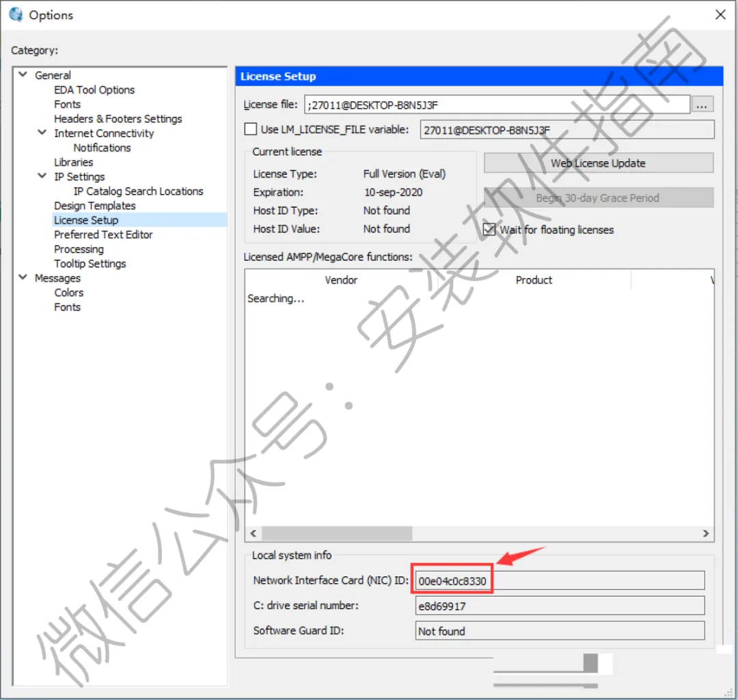Viewport: 738px width, 700px height.
Task: Select the General category label
Action: tap(53, 75)
